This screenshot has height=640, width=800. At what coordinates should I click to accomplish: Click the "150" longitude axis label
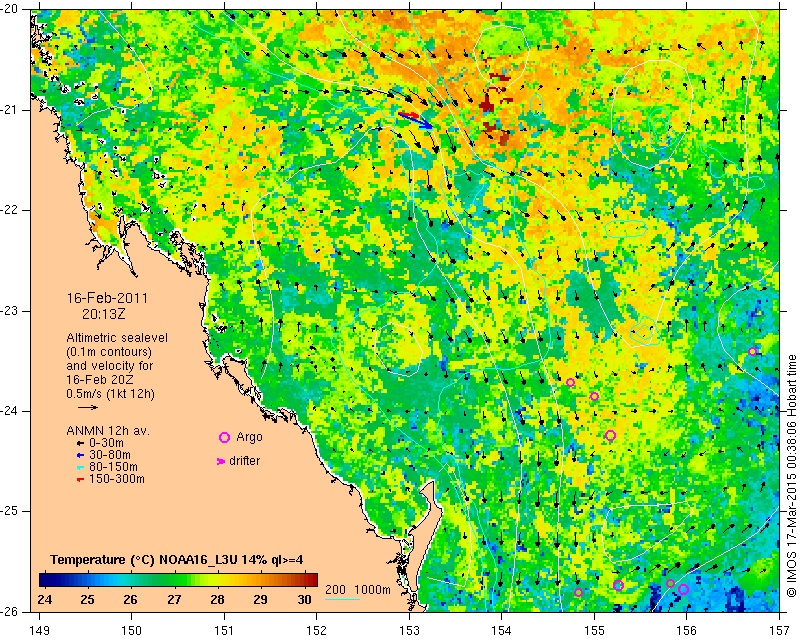pyautogui.click(x=132, y=630)
